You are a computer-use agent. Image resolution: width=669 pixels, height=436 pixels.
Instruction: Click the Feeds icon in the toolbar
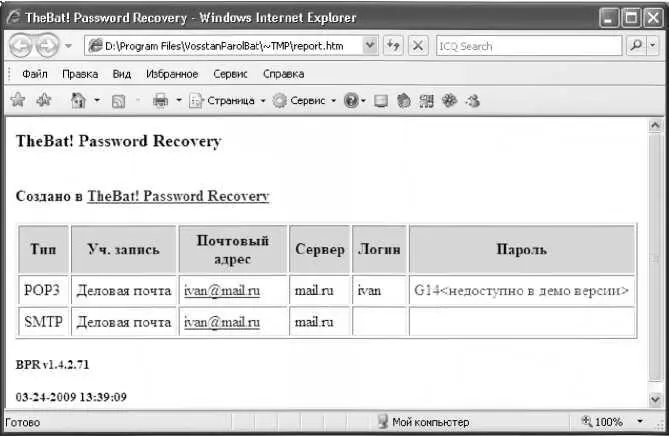(118, 102)
